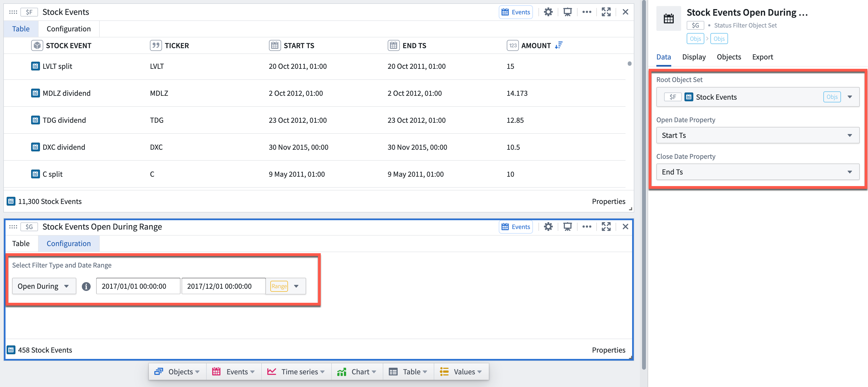Image resolution: width=868 pixels, height=387 pixels.
Task: Click the Events badge in Open During Range card
Action: click(516, 227)
